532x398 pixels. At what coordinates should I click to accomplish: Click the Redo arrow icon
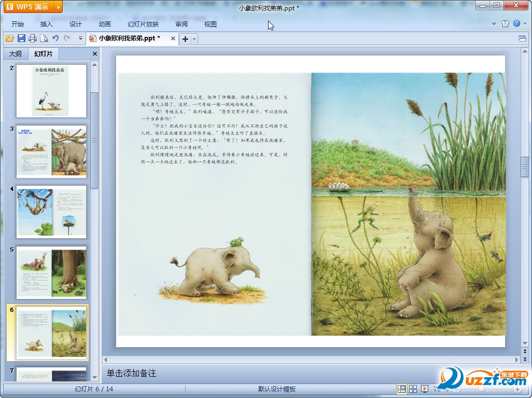(67, 38)
